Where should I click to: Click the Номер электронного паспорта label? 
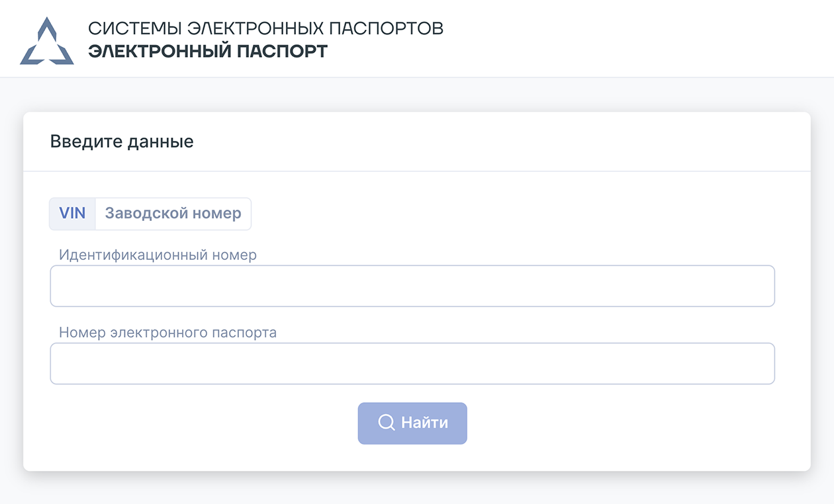point(167,332)
